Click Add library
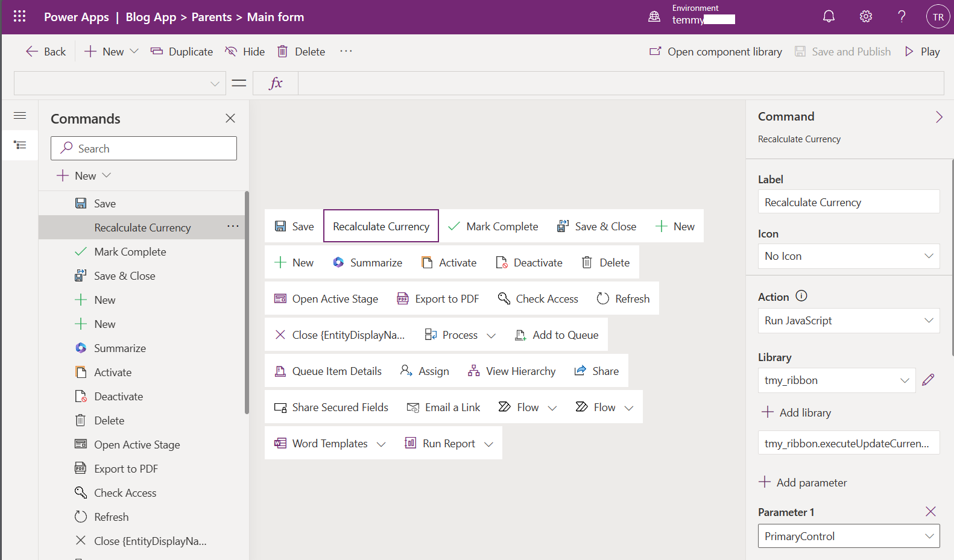 [x=796, y=412]
